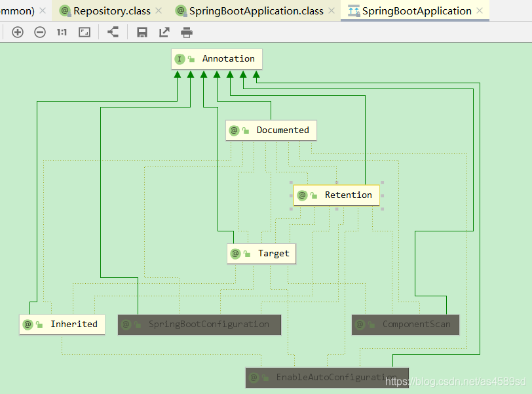Select the ComponentScan node

coord(406,325)
